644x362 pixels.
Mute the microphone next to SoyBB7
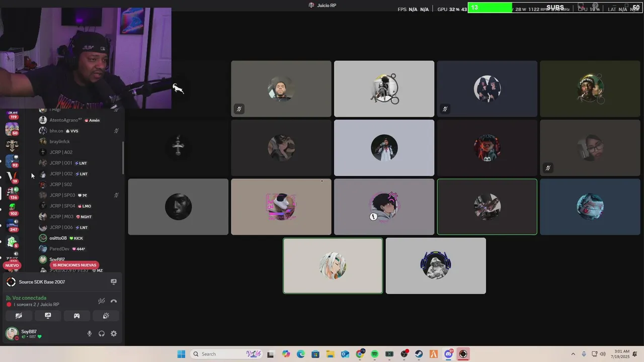click(x=90, y=333)
